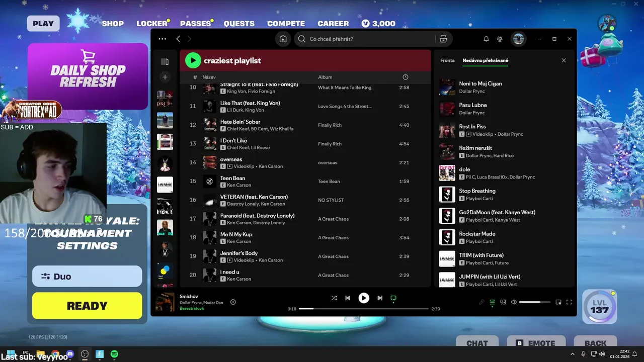644x362 pixels.
Task: Sort by duration clock icon column
Action: pos(406,77)
